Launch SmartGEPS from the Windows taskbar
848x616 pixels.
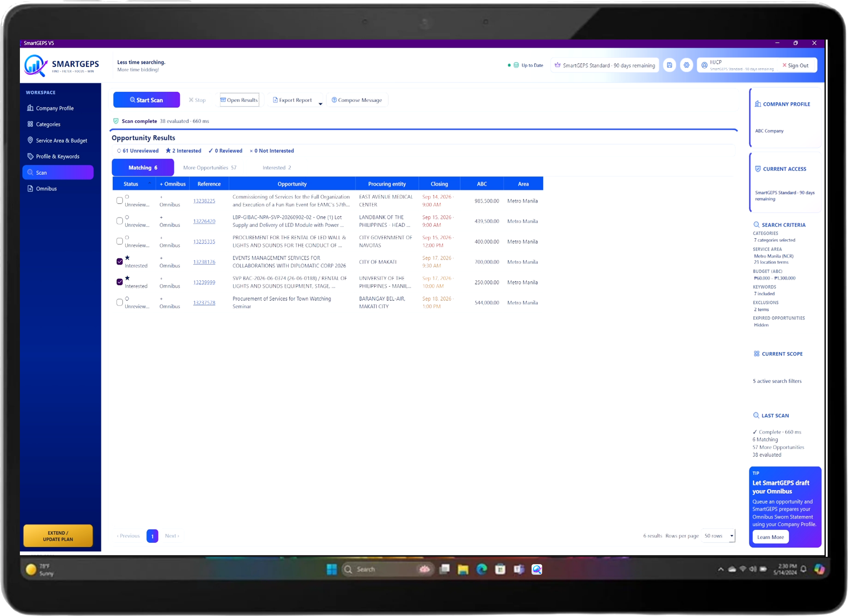coord(537,569)
